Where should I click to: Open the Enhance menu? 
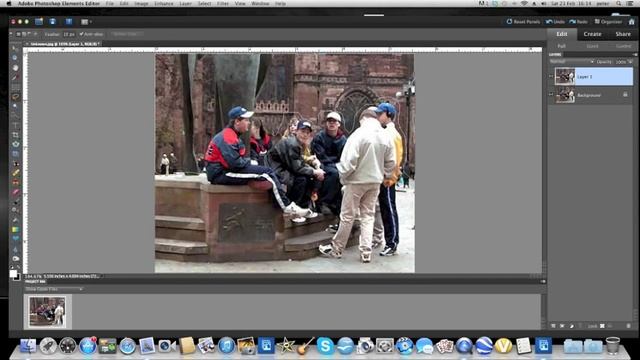pyautogui.click(x=163, y=4)
